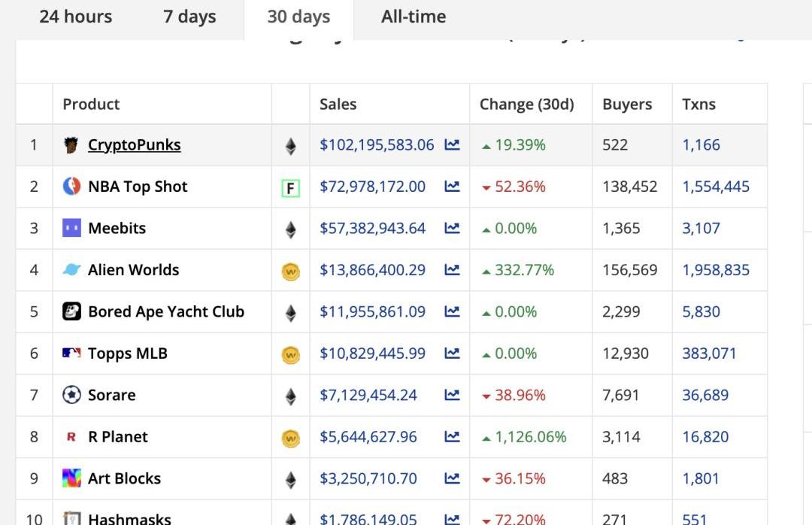Open sales chart icon for Alien Worlds
The width and height of the screenshot is (812, 525).
click(x=452, y=269)
